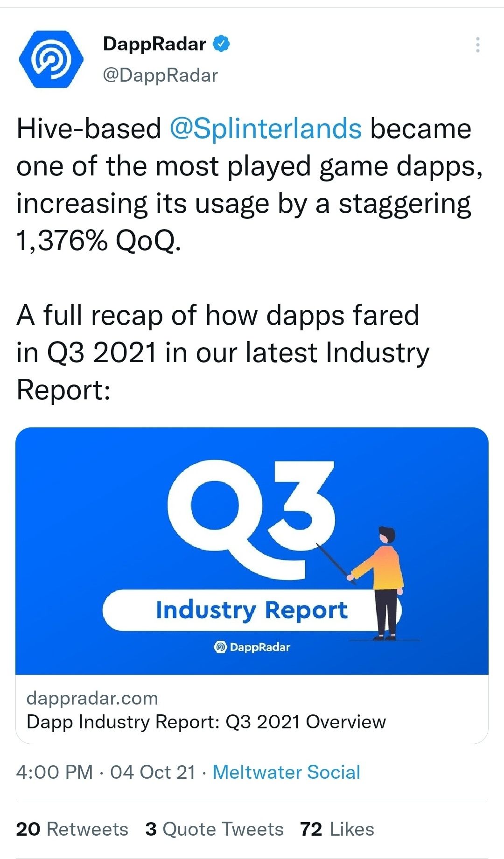
Task: Open Dapp Industry Report: Q3 2021 Overview title
Action: [206, 722]
